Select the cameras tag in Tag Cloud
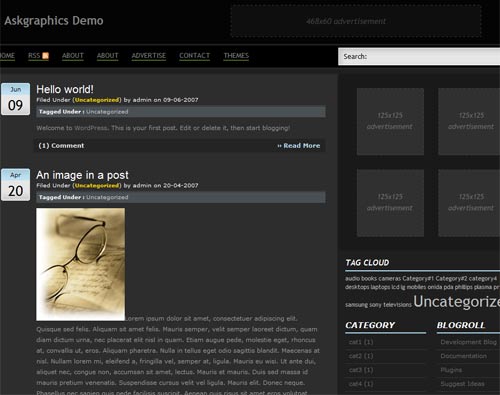500x395 pixels. click(390, 278)
